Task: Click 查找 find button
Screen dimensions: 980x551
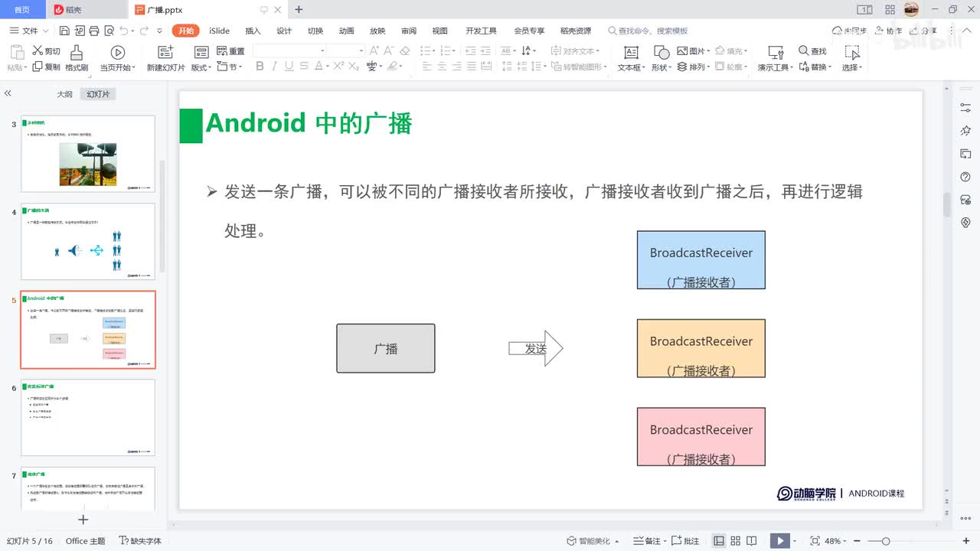Action: point(812,51)
